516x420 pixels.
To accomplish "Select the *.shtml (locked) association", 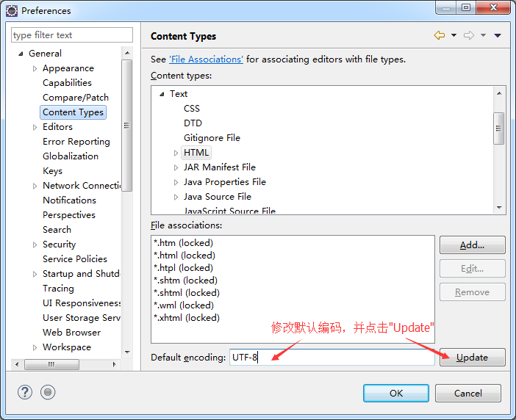I will point(187,293).
